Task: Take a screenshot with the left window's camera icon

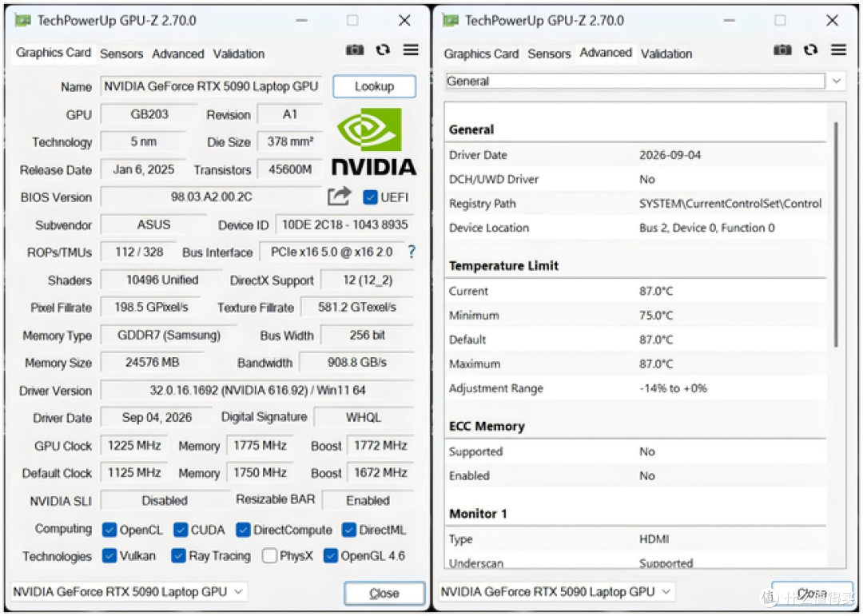Action: (x=355, y=50)
